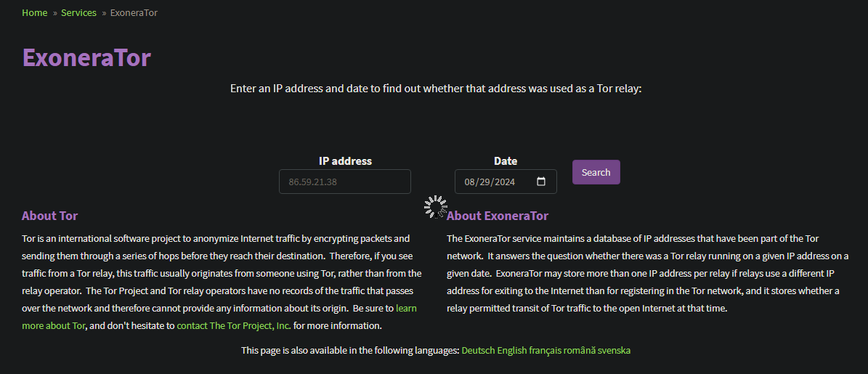Click the About ExoneraTor heading
Image resolution: width=868 pixels, height=374 pixels.
click(498, 216)
